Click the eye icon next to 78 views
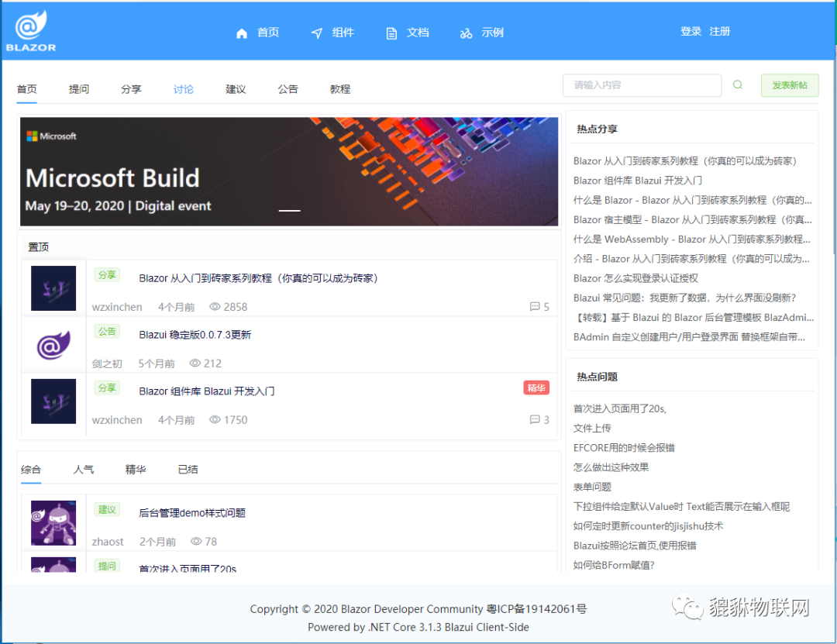Image resolution: width=837 pixels, height=644 pixels. (196, 542)
